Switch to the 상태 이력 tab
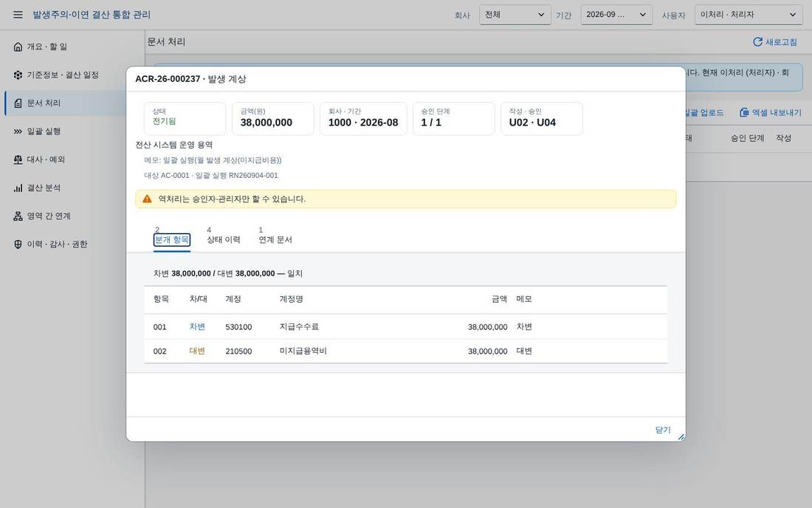 (224, 240)
